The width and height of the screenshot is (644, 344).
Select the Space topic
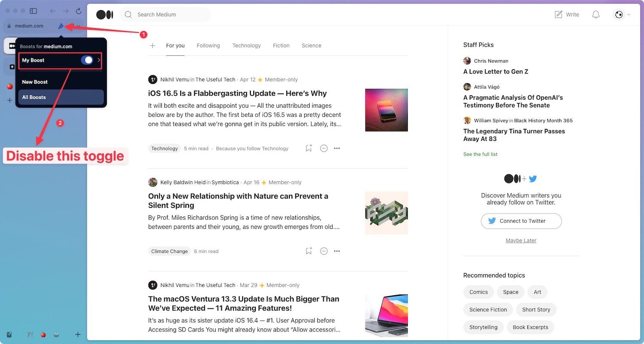511,292
